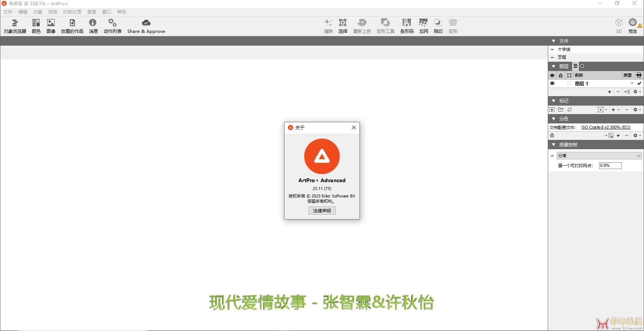Image resolution: width=644 pixels, height=331 pixels.
Task: Select the 陷印 trapping tool
Action: [438, 26]
